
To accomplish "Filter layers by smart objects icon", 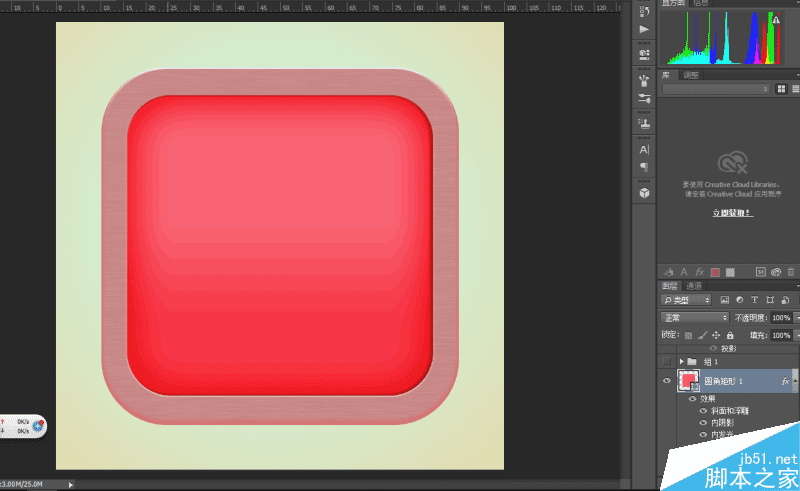I will coord(785,300).
